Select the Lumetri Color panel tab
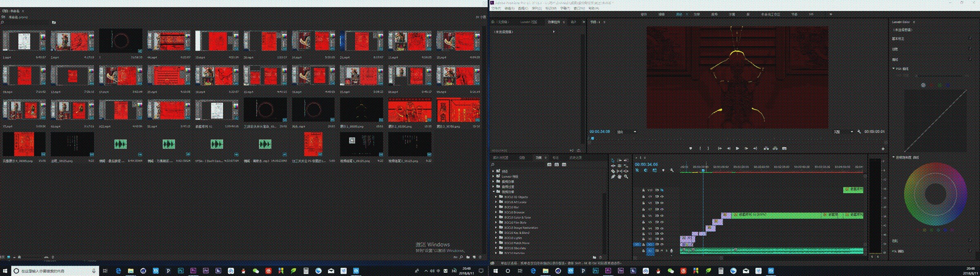The image size is (980, 276). [x=901, y=22]
